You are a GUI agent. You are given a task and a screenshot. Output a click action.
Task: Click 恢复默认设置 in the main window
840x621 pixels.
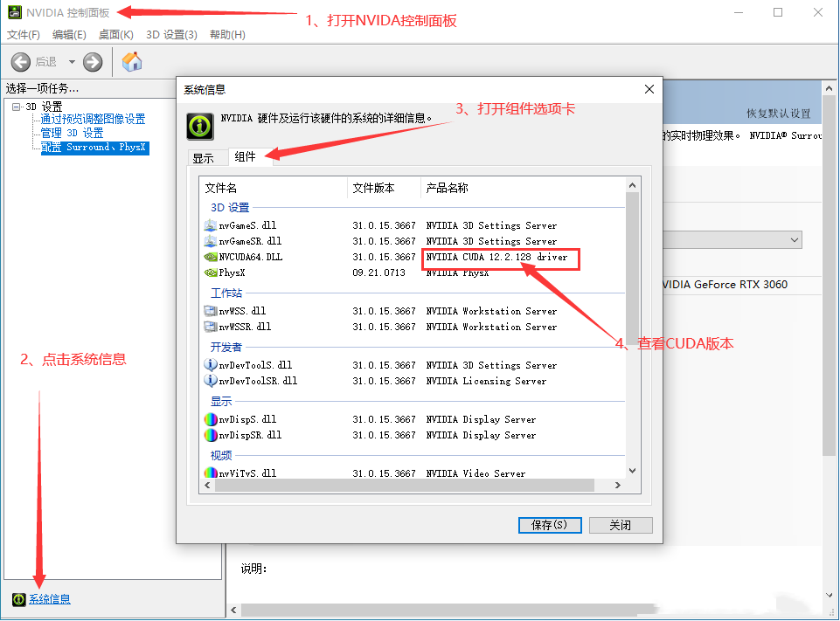(779, 114)
